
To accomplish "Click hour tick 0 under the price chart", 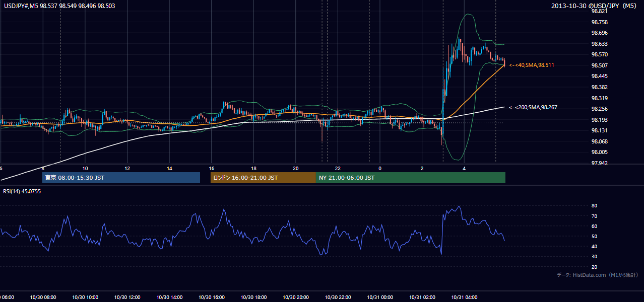I will click(x=380, y=168).
